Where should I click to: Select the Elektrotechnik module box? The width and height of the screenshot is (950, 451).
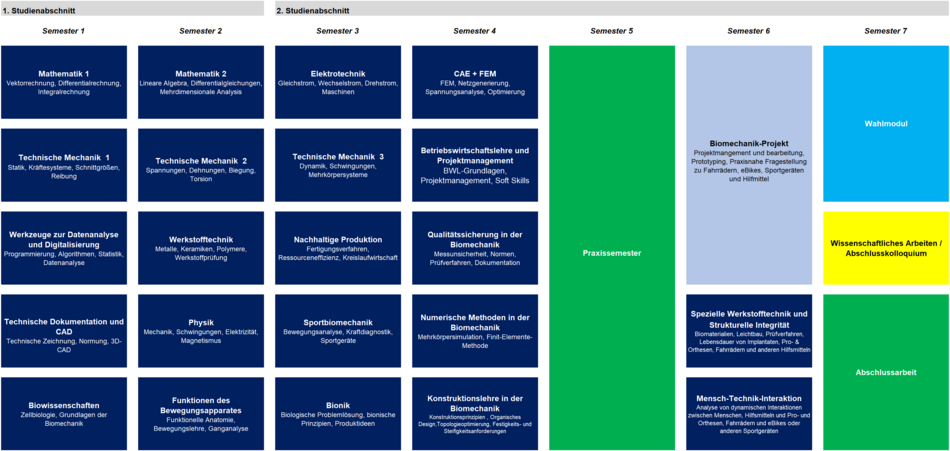coord(337,82)
